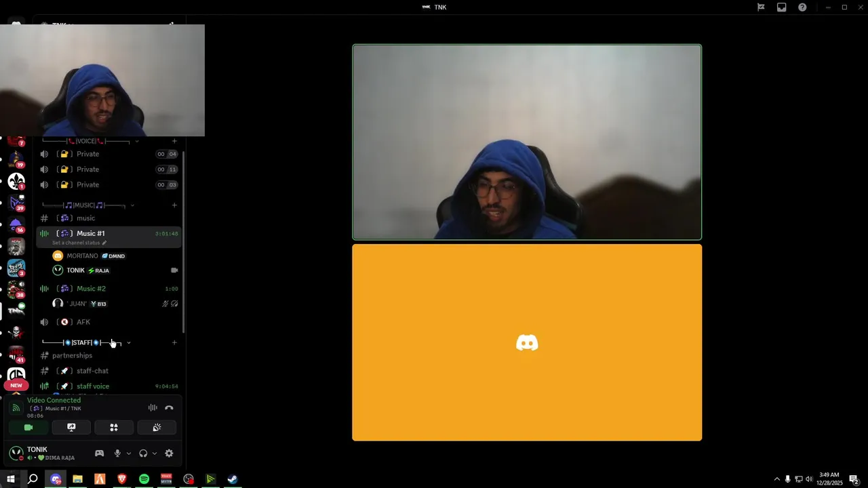Open TONIK user avatar in bottom panel
The width and height of the screenshot is (868, 488).
(16, 453)
